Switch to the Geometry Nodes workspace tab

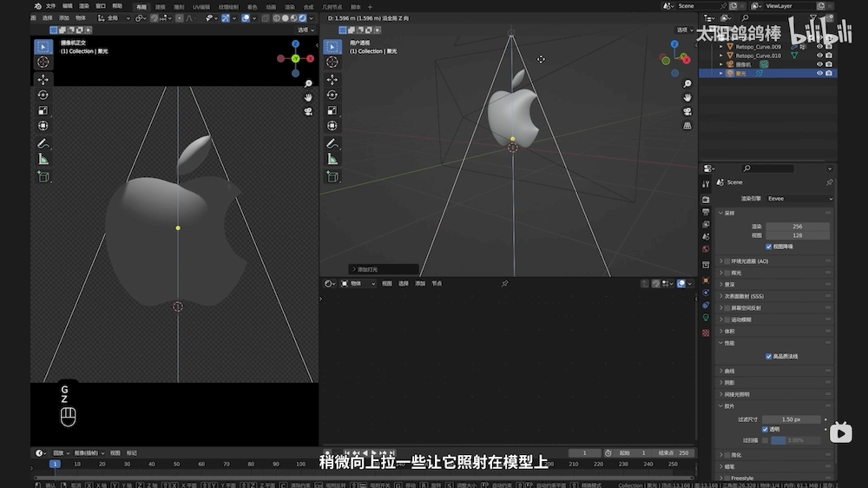coord(332,7)
